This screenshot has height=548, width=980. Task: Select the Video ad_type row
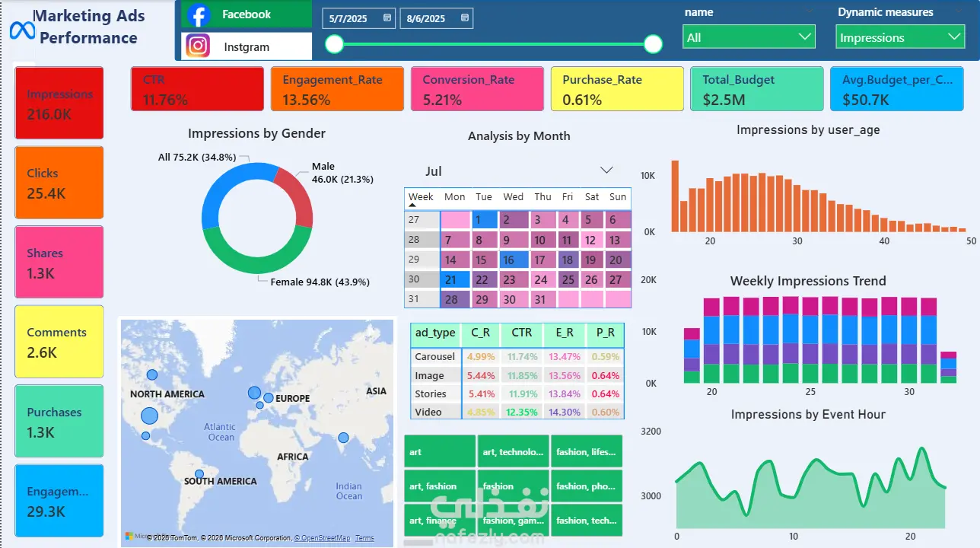(x=517, y=412)
